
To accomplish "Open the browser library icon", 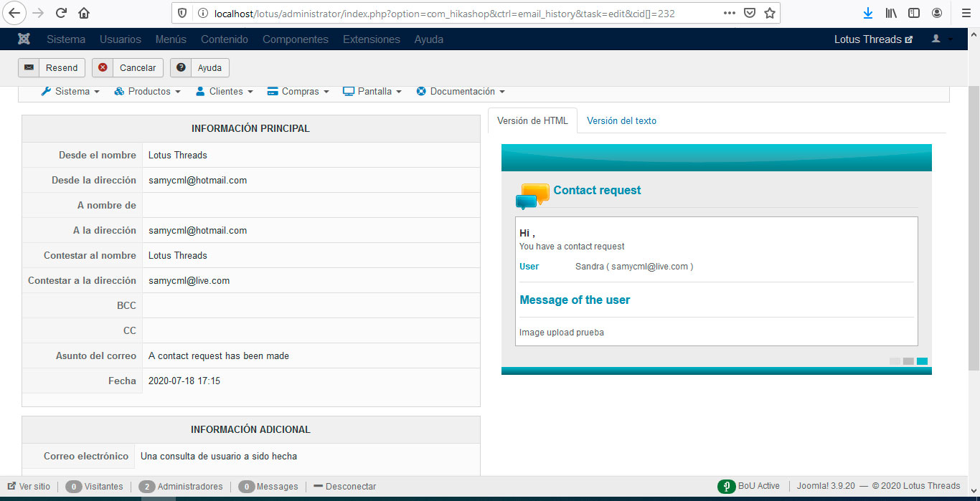I will coord(891,13).
